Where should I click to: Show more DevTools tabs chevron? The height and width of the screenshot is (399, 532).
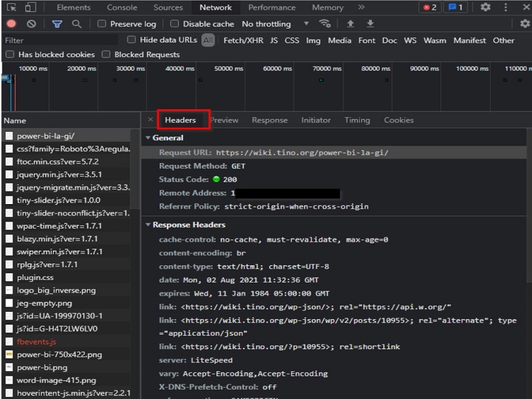(361, 7)
